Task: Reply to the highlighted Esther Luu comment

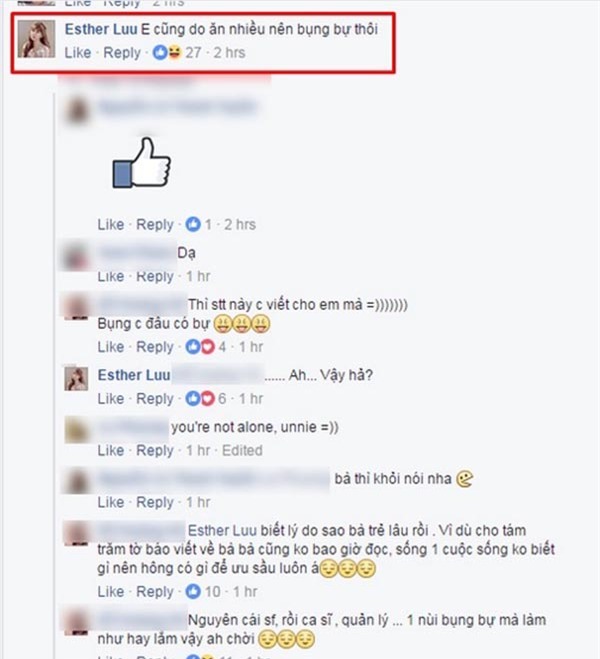Action: pyautogui.click(x=122, y=53)
